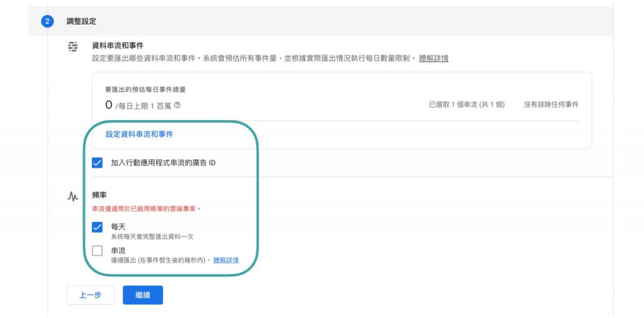The width and height of the screenshot is (644, 318).
Task: Click the help icon beside 每日上限 1 百萬
Action: [x=177, y=105]
